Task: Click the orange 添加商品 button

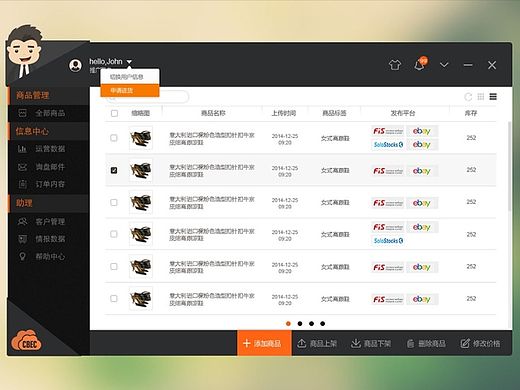Action: point(264,343)
